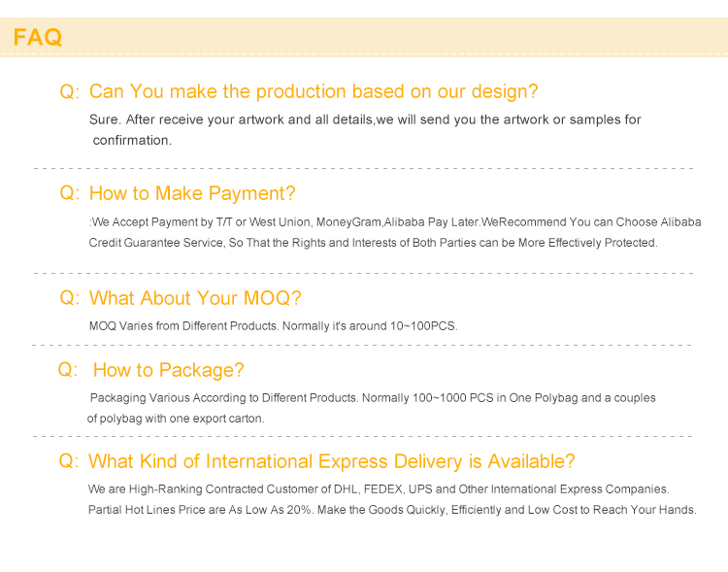Viewport: 728px width, 572px height.
Task: Select the line starting "We Accept Payment by T/T"
Action: [394, 222]
